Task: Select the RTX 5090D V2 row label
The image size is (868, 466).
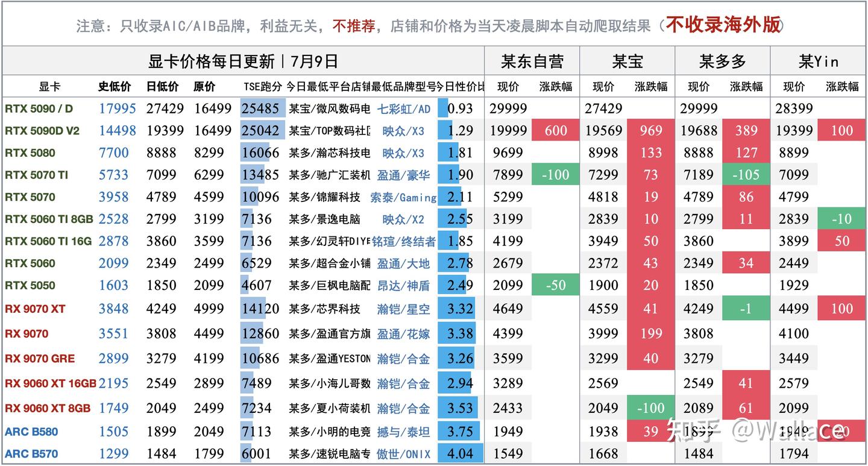Action: coord(42,131)
